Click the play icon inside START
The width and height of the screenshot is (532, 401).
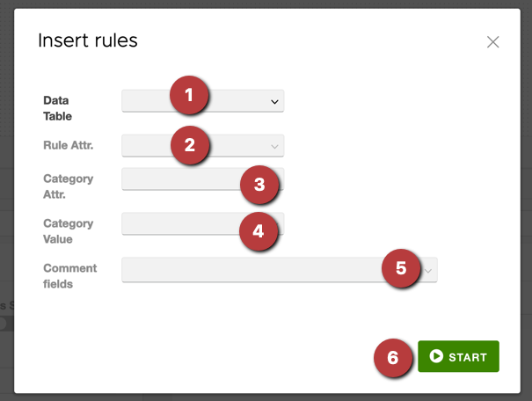click(436, 357)
